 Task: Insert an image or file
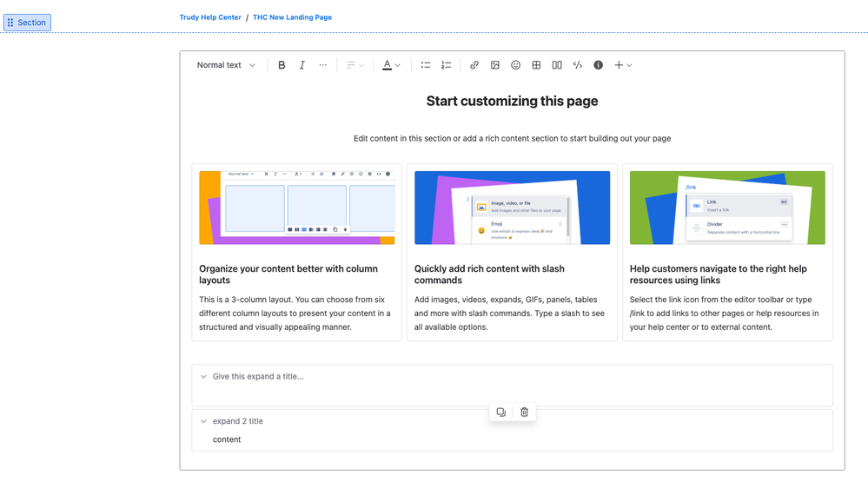[x=495, y=65]
